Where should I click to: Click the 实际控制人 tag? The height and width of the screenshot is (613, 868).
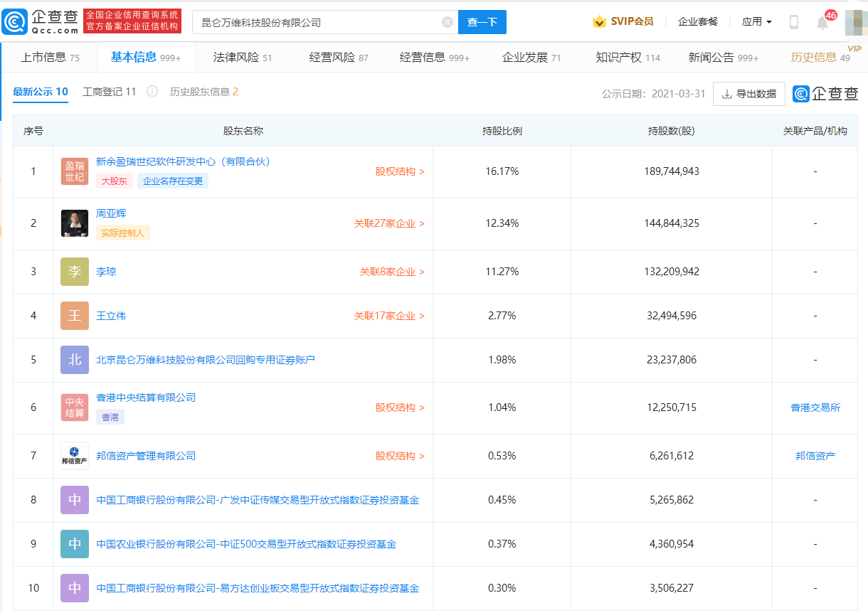coord(123,233)
